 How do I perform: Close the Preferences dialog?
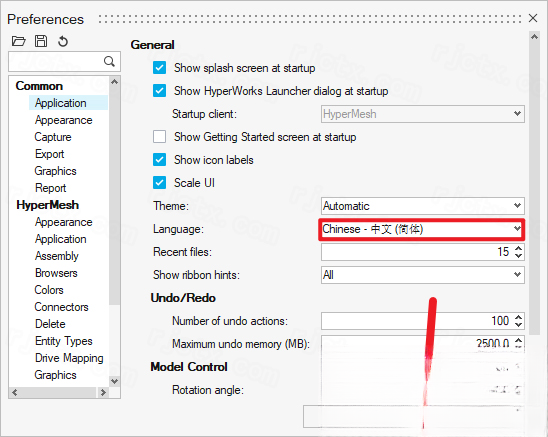[x=533, y=18]
